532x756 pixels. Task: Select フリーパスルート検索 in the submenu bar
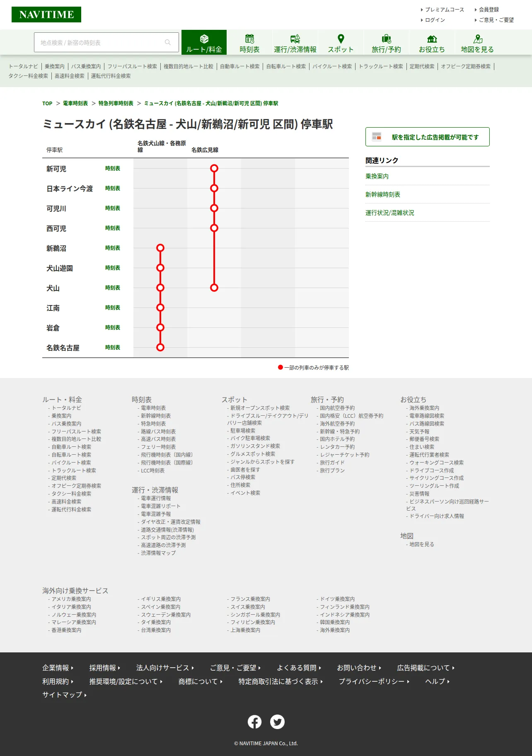point(132,66)
